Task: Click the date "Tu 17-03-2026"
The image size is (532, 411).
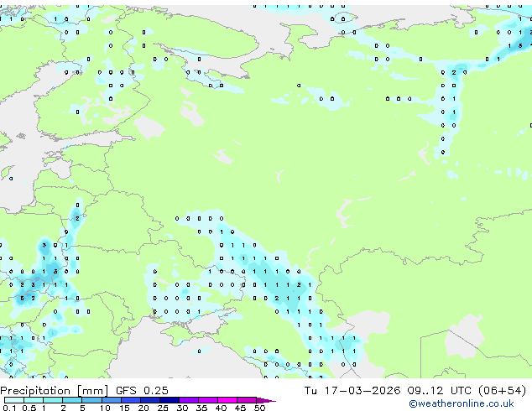Action: coord(352,391)
